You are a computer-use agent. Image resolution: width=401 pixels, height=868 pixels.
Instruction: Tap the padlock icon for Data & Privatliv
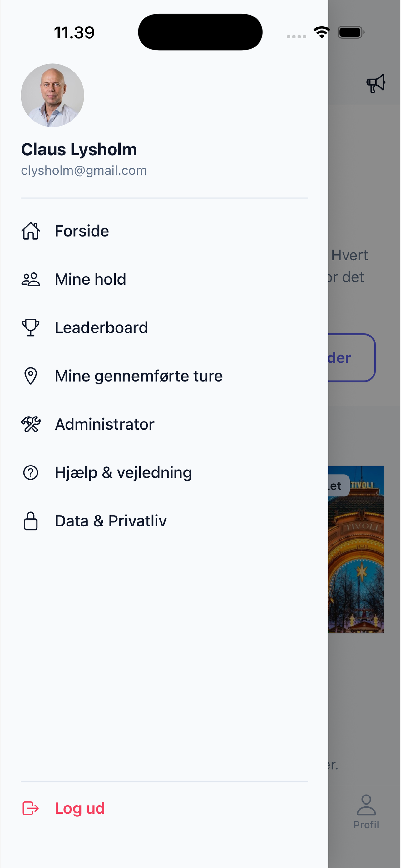click(x=31, y=521)
